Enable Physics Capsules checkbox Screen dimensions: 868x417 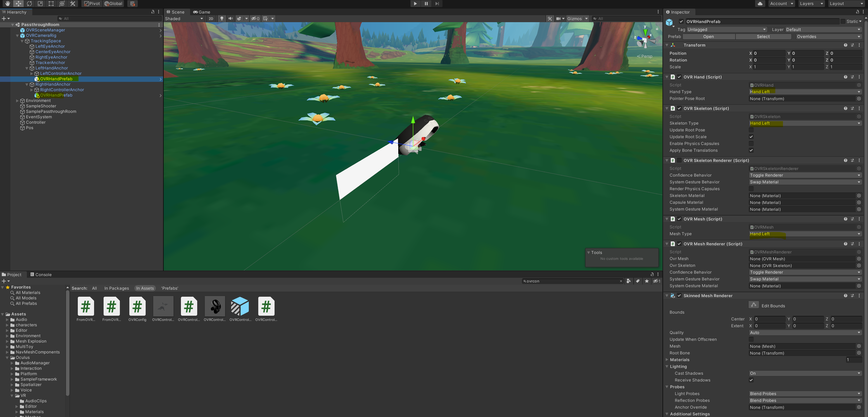click(x=751, y=144)
